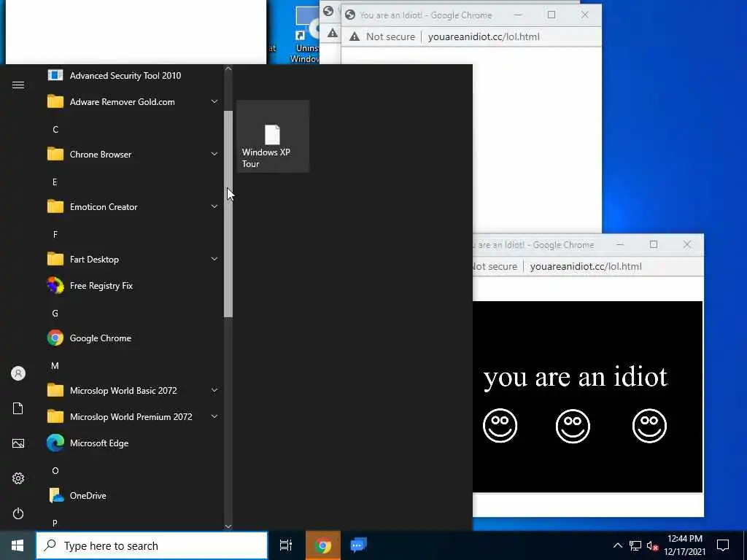Screen dimensions: 747x560
Task: Expand the Fart Desktop chevron
Action: 214,259
